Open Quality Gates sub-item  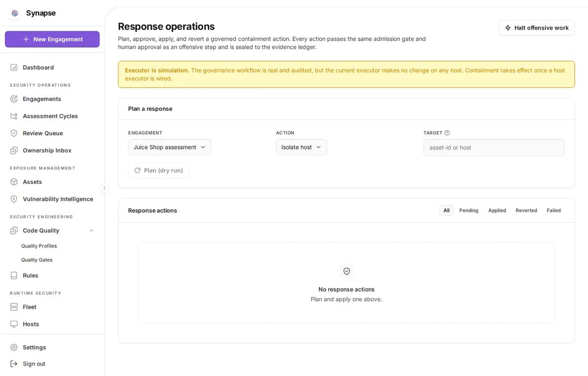pos(37,260)
